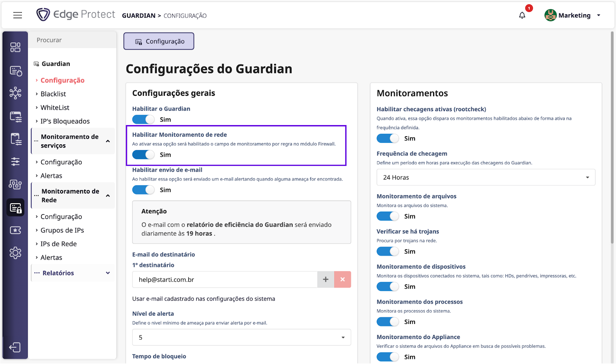Open Blacklist in the Guardian menu
Viewport: 616px width, 364px height.
[x=53, y=94]
